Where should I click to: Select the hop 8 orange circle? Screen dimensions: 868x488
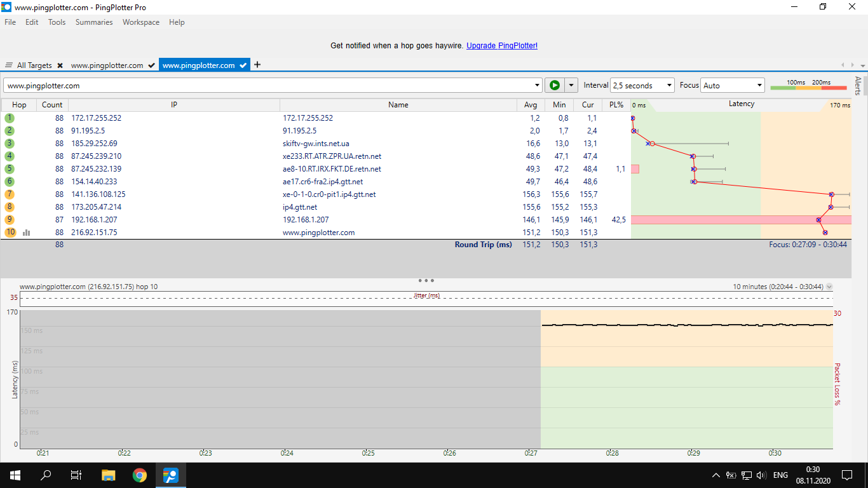(10, 207)
